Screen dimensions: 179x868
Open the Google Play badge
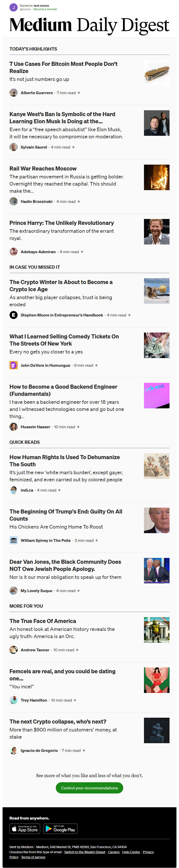(x=60, y=829)
